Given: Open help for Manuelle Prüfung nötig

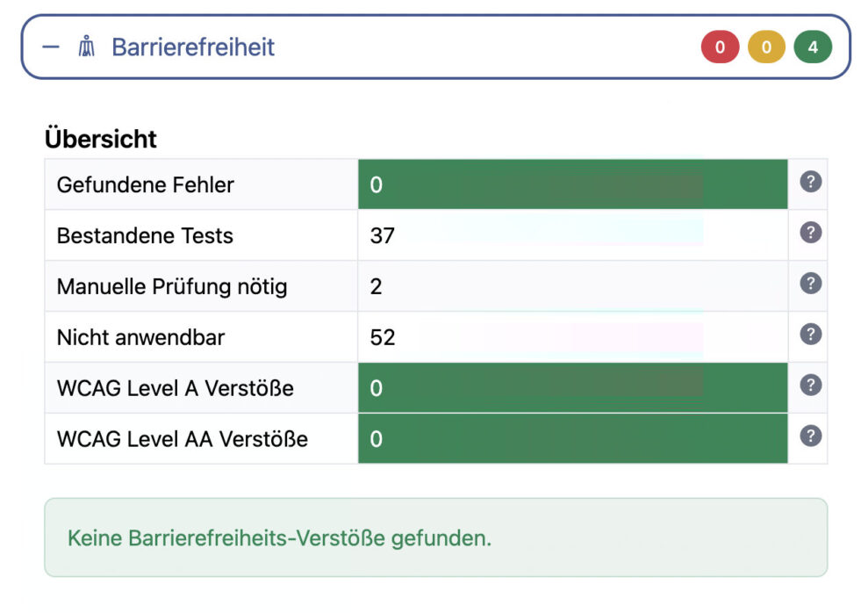Looking at the screenshot, I should tap(809, 285).
